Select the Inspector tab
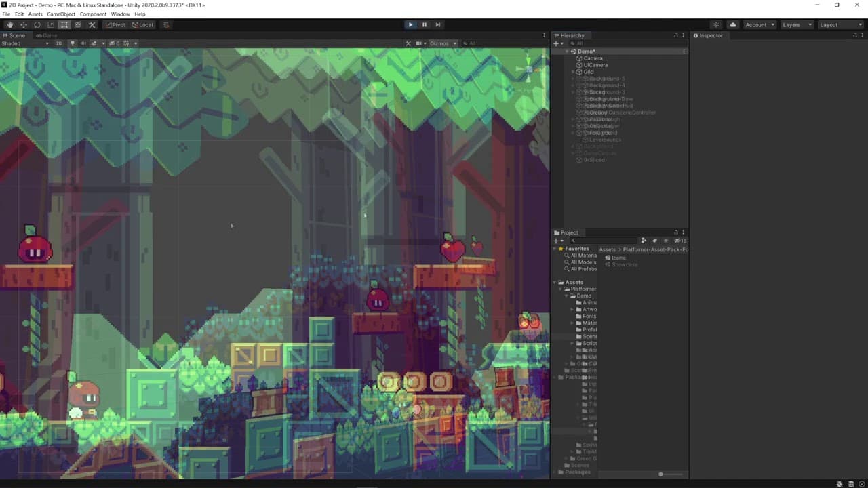 click(709, 35)
